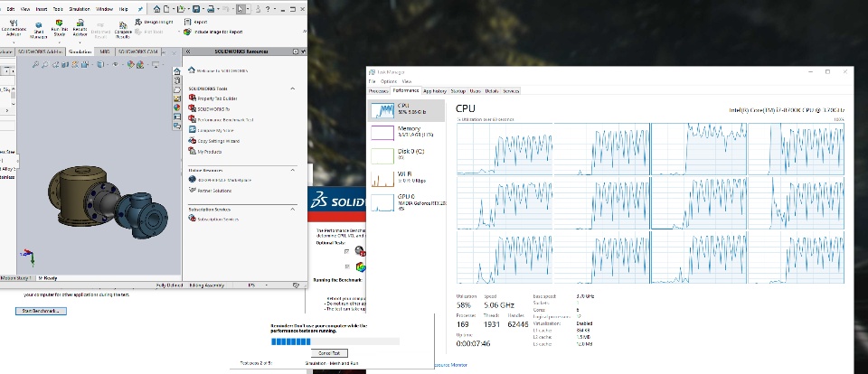
Task: Click Print icon in top toolbar
Action: click(211, 9)
